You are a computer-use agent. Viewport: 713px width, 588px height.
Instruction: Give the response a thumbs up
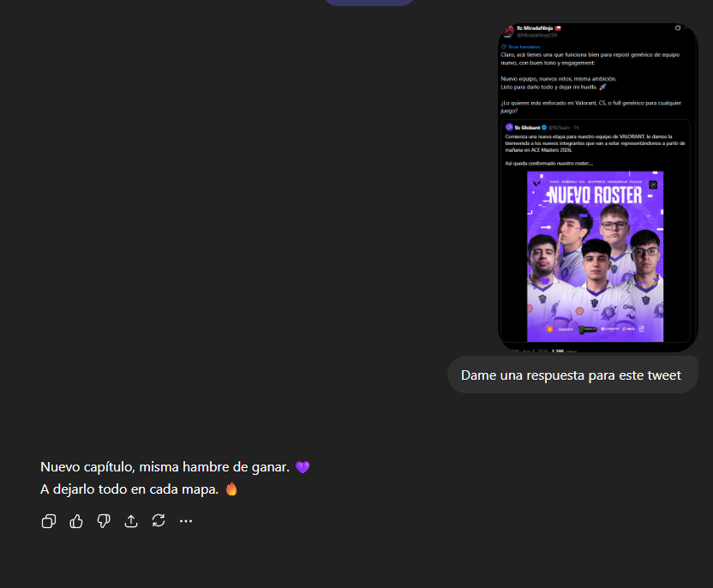coord(76,521)
